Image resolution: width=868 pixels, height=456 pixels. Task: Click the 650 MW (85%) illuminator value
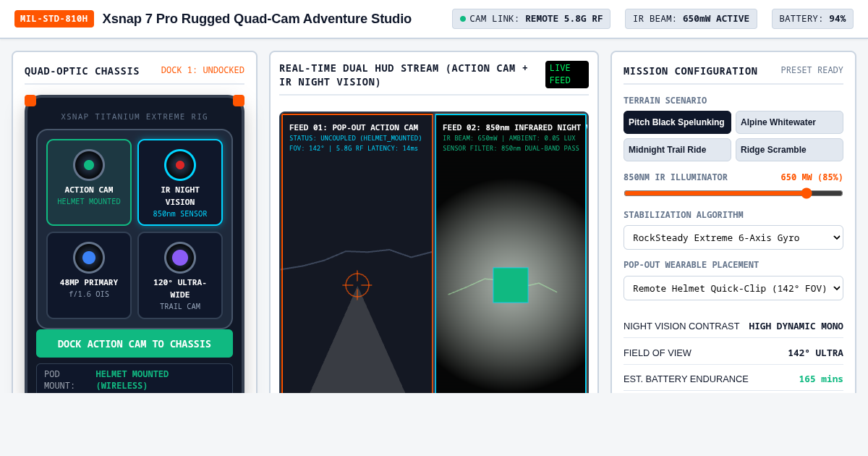[x=812, y=177]
